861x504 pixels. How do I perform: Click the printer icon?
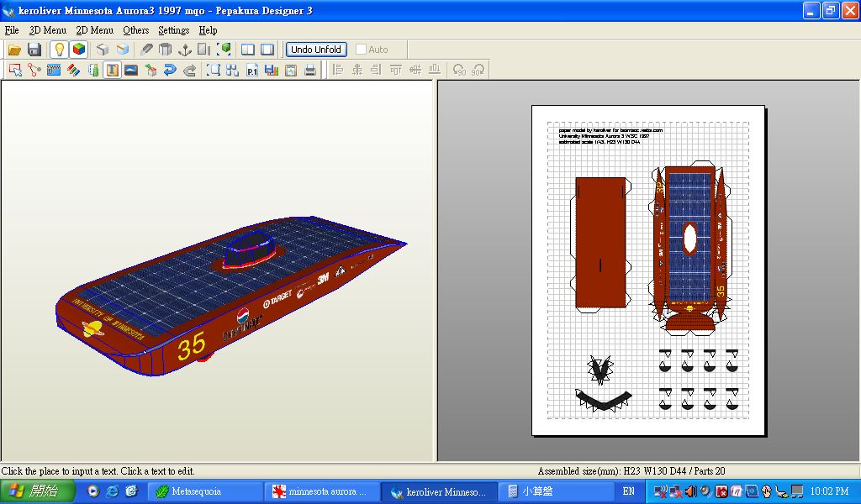tap(310, 71)
